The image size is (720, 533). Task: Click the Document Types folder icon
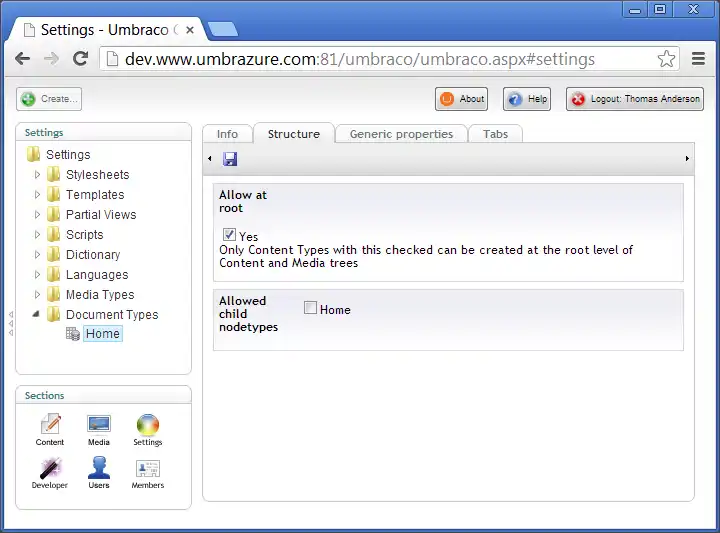(54, 314)
